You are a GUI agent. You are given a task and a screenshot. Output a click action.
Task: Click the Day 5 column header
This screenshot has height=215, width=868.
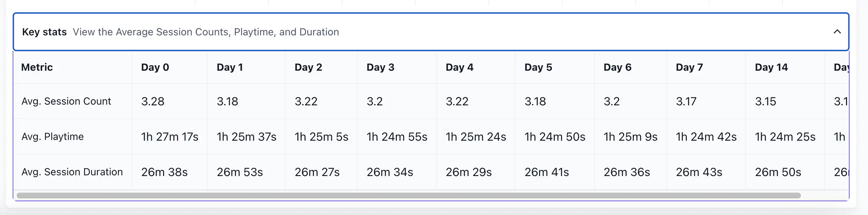tap(538, 67)
